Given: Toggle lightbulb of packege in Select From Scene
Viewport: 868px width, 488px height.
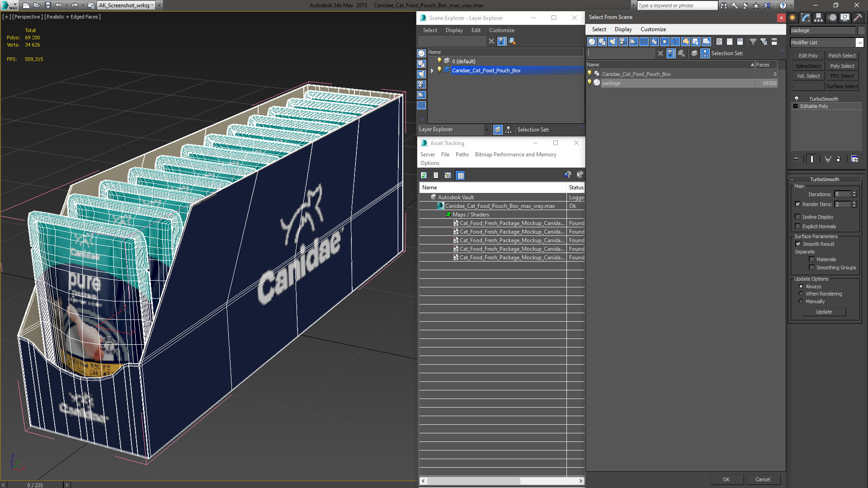Looking at the screenshot, I should 589,83.
